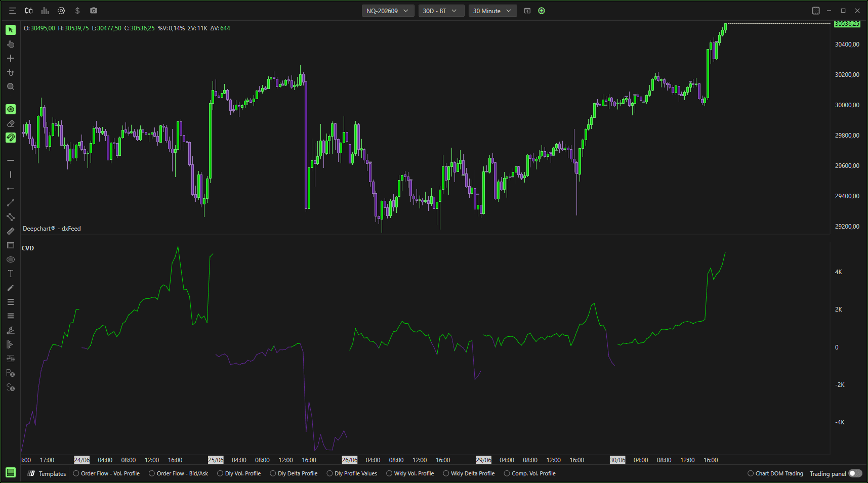Open the 30D - BT range dropdown
The height and width of the screenshot is (483, 868).
coord(441,11)
